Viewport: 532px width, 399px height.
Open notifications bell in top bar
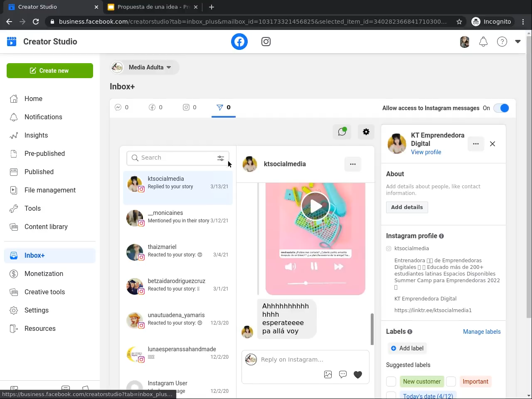click(x=483, y=42)
